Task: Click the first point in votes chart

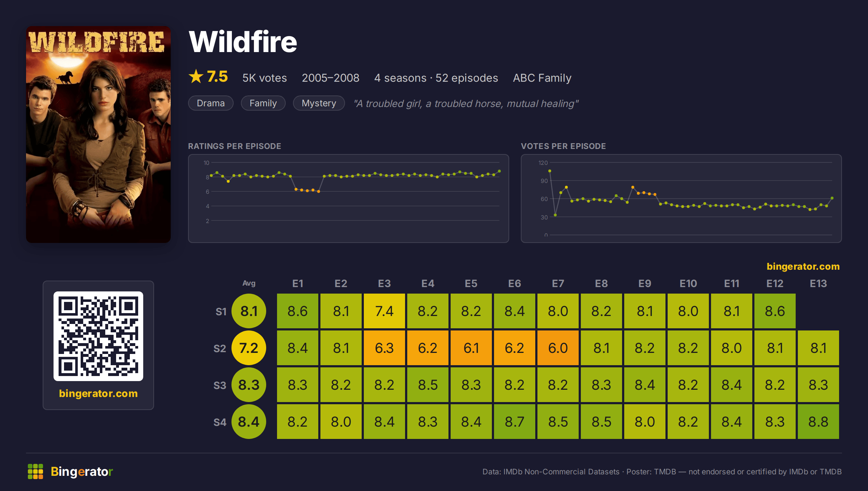Action: pos(550,171)
